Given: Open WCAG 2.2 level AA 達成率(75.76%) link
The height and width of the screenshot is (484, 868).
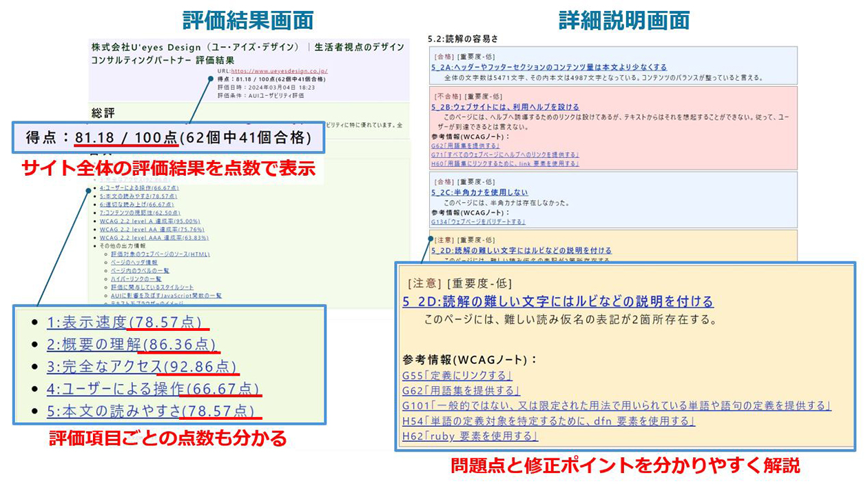Looking at the screenshot, I should (x=152, y=230).
